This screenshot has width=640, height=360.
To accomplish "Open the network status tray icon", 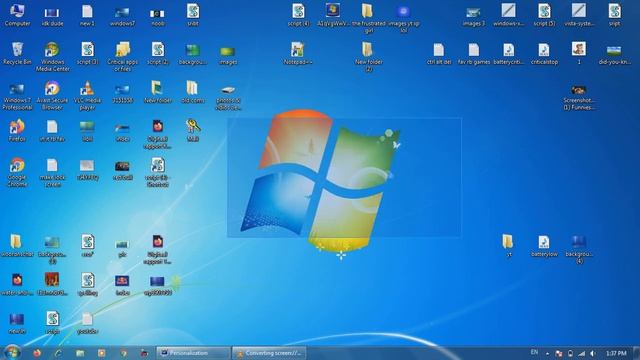I will point(582,353).
